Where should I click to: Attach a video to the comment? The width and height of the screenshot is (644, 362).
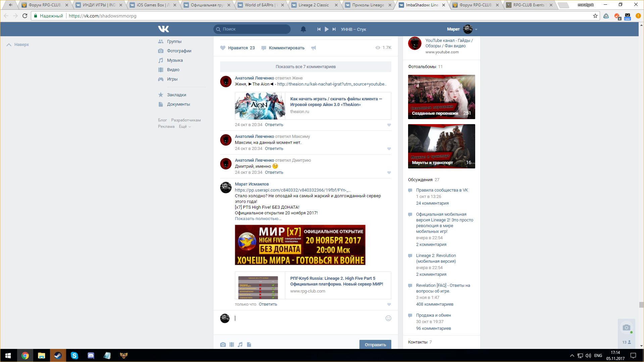232,345
